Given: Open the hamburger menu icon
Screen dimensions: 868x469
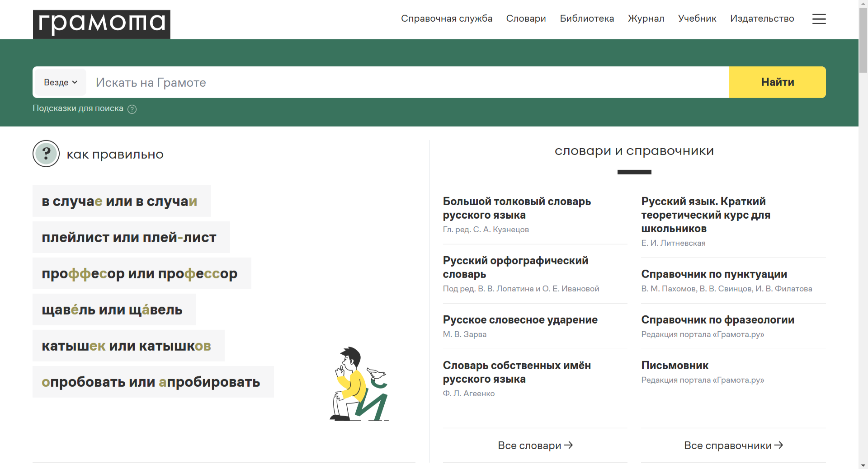Looking at the screenshot, I should tap(819, 19).
